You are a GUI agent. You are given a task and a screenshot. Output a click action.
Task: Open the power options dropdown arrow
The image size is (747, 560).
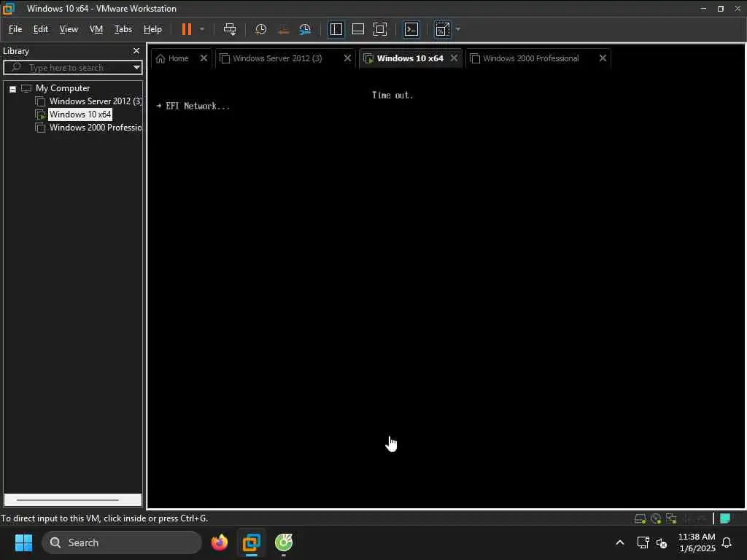(202, 29)
